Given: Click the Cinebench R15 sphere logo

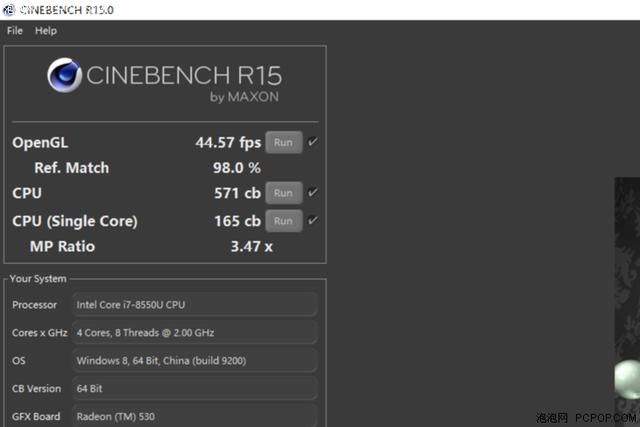Looking at the screenshot, I should coord(64,76).
